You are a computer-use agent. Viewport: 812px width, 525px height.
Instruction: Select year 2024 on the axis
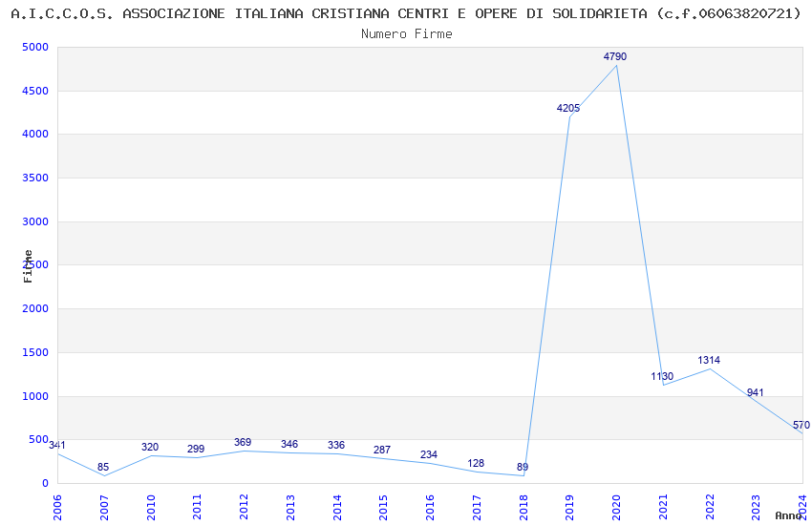[803, 507]
